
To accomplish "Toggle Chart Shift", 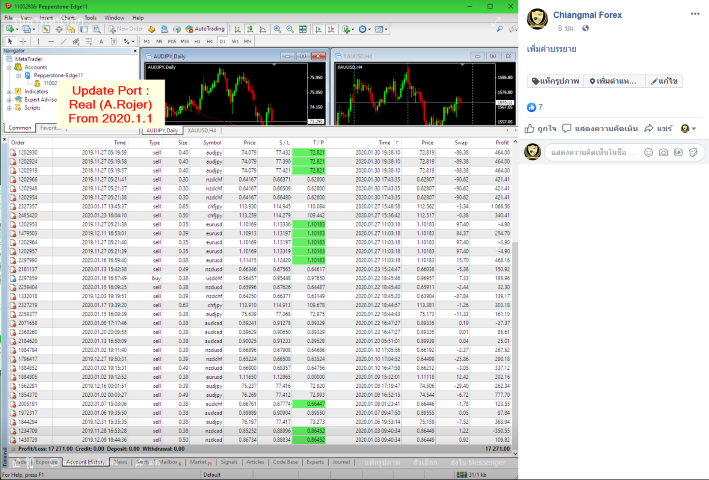I will pyautogui.click(x=331, y=29).
